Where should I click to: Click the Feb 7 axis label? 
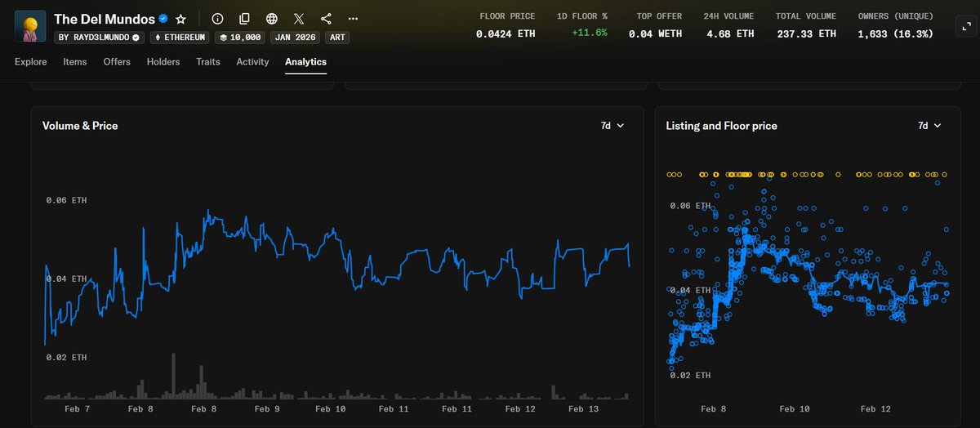coord(77,408)
